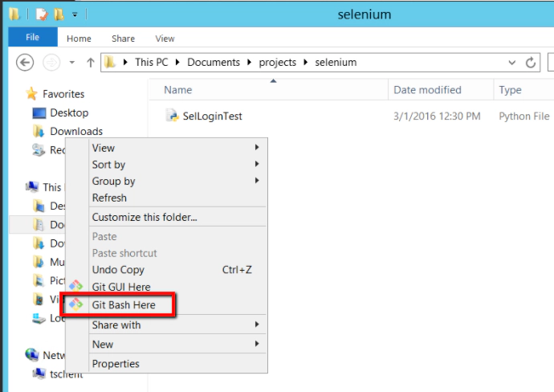
Task: Switch to the Share ribbon tab
Action: pyautogui.click(x=123, y=39)
